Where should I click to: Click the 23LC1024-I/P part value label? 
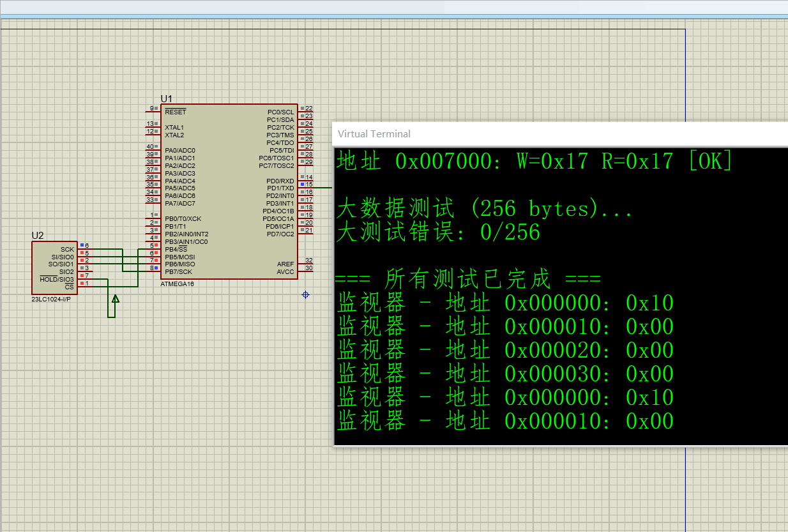click(x=51, y=299)
